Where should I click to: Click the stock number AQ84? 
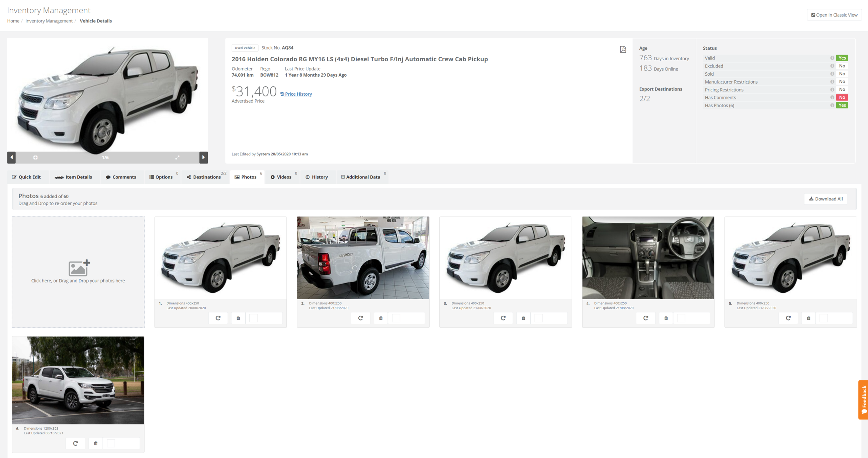[287, 48]
